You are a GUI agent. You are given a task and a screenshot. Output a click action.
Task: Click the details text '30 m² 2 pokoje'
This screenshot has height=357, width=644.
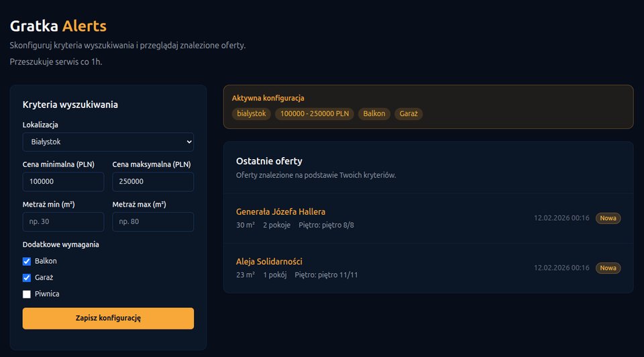pos(263,225)
